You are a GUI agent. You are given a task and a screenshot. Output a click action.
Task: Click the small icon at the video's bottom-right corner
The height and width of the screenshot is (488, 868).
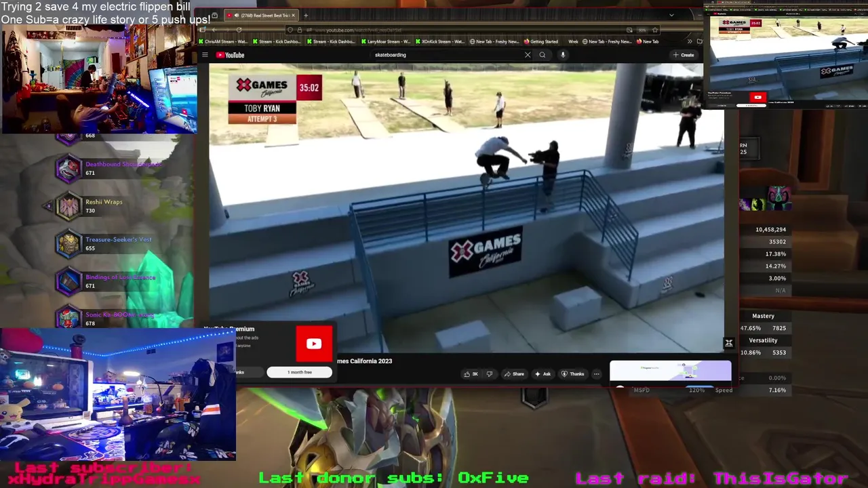pyautogui.click(x=729, y=344)
